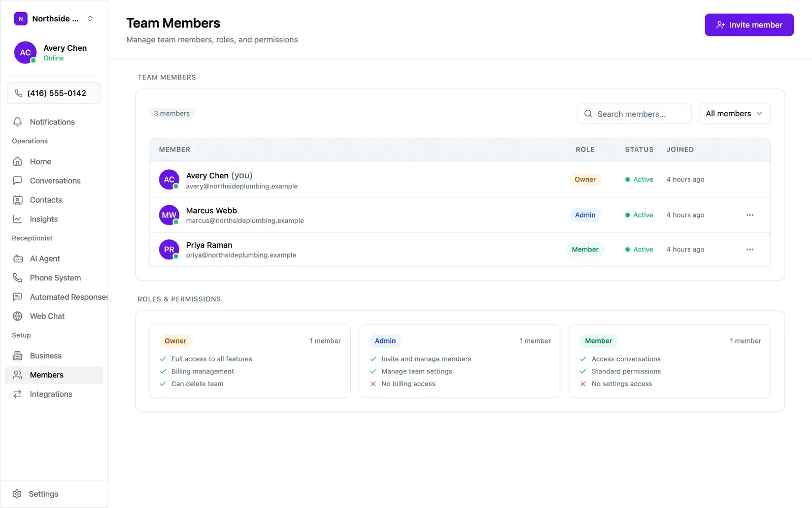Click the MEMBER column header
The image size is (812, 508).
(x=175, y=150)
